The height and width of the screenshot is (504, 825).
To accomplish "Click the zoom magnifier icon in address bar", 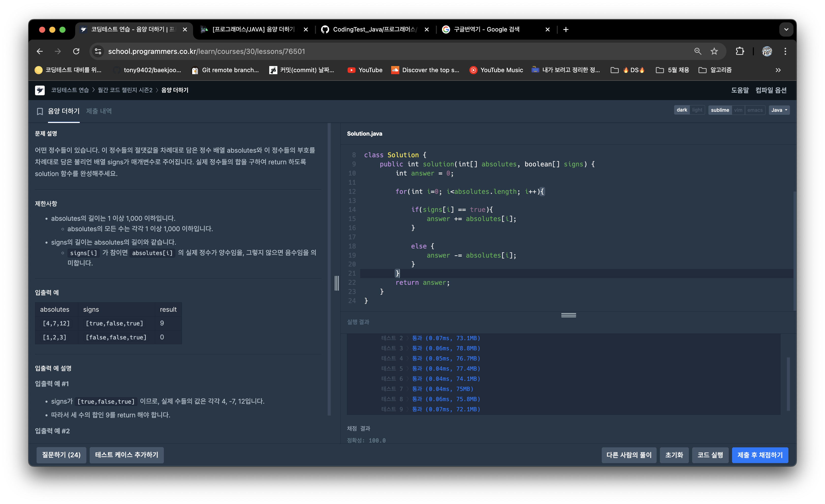I will point(697,51).
